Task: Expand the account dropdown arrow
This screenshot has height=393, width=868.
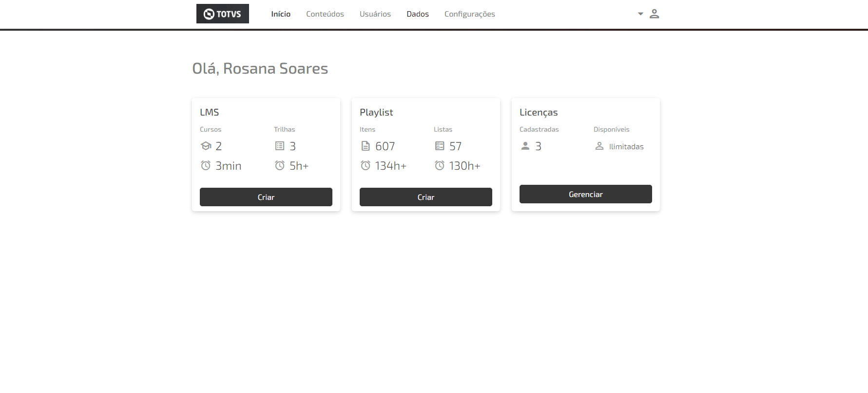Action: point(640,14)
